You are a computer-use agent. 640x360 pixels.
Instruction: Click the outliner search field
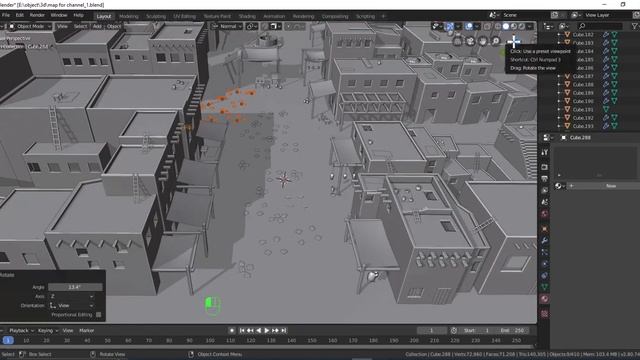[x=599, y=26]
